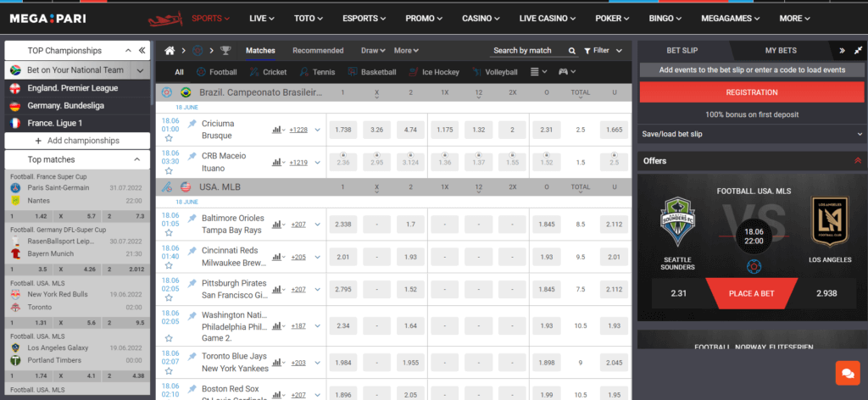This screenshot has height=400, width=868.
Task: Select the All sports tab
Action: click(x=180, y=72)
